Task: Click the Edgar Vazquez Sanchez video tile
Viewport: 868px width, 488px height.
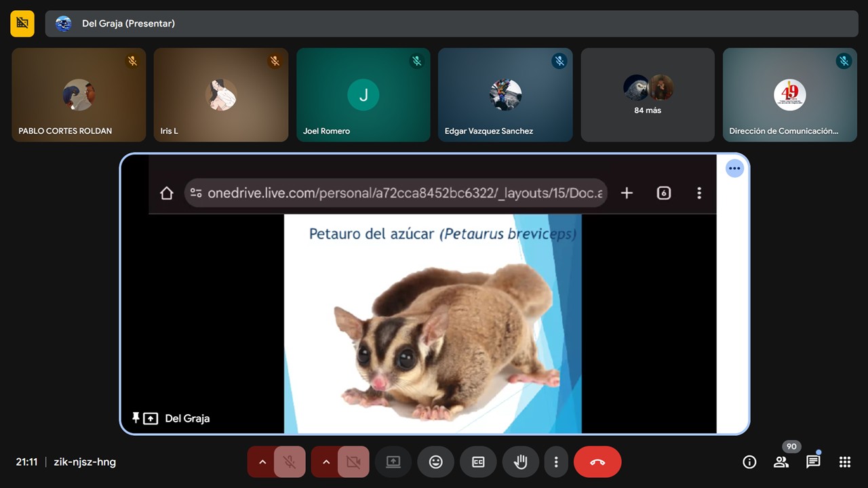Action: click(505, 95)
